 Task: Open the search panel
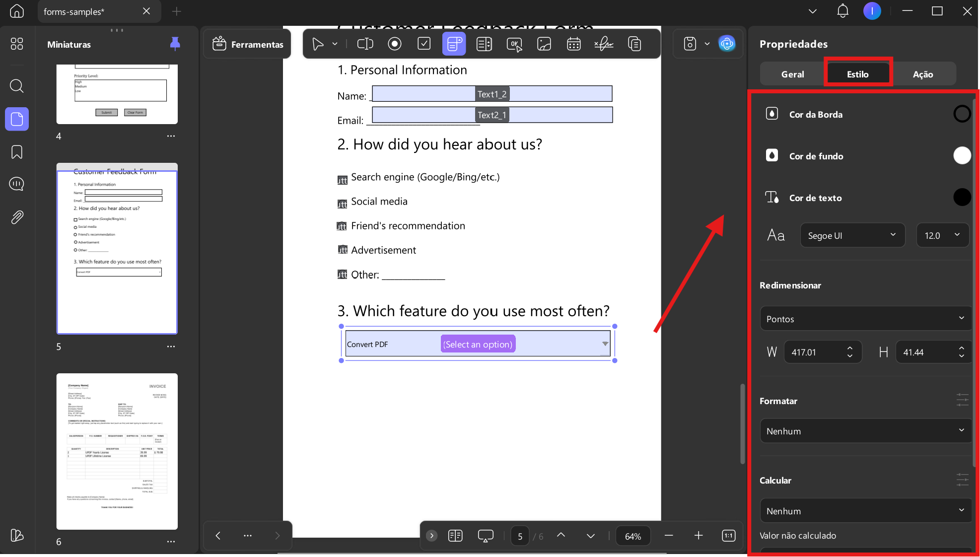17,86
